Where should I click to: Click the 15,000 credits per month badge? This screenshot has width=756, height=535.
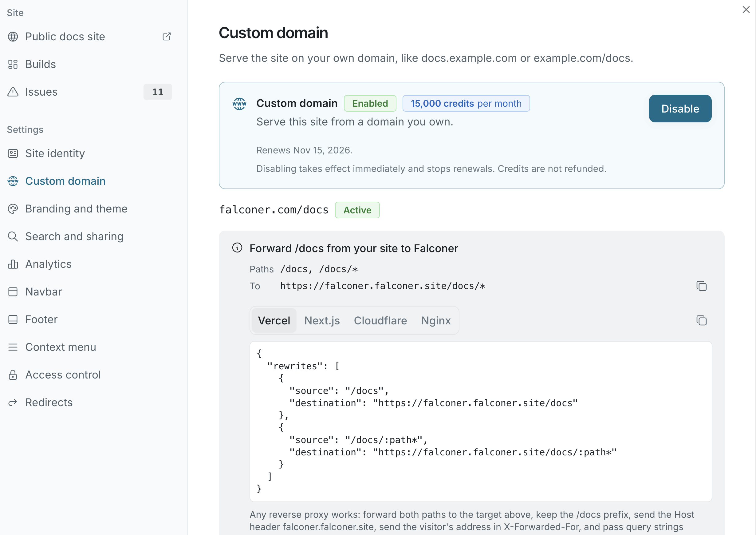[x=466, y=103]
